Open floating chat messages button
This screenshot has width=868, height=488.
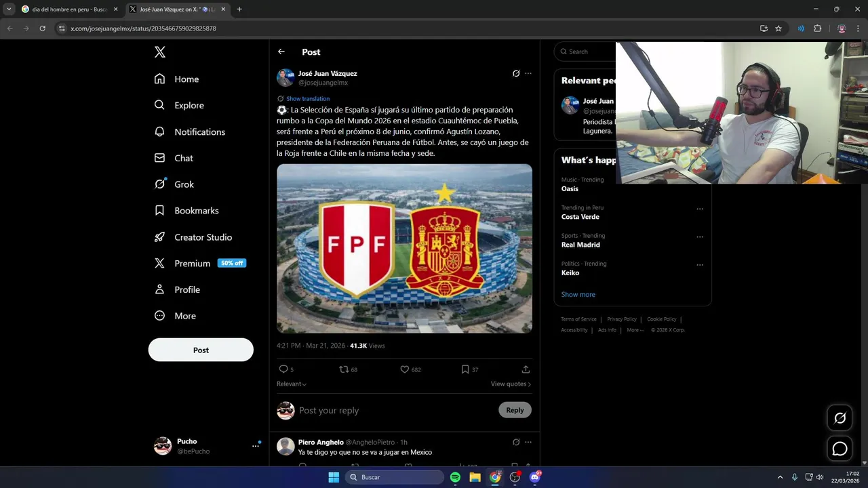click(840, 449)
